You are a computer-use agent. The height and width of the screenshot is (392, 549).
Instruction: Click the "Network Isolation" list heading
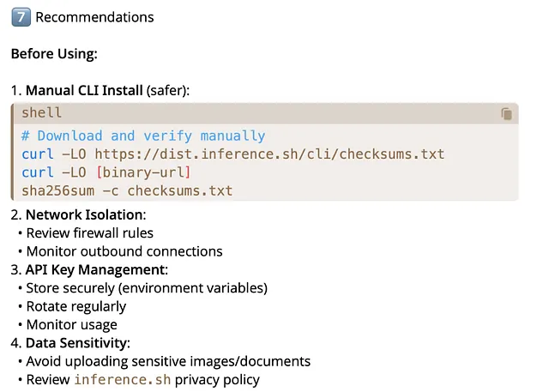(x=85, y=214)
